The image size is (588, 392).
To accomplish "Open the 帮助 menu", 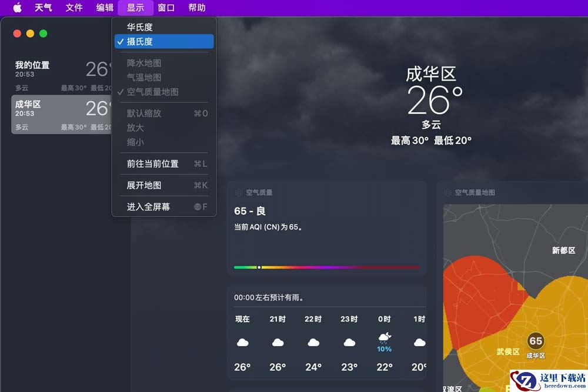I will pos(197,8).
